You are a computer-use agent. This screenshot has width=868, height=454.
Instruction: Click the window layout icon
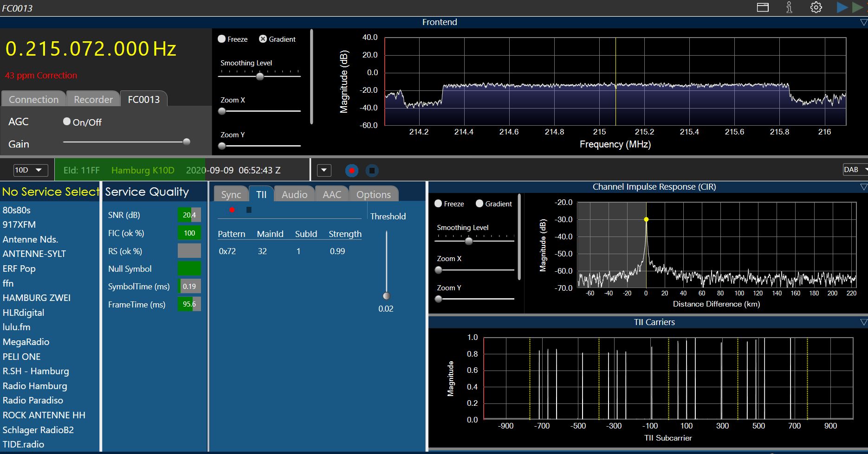coord(763,7)
